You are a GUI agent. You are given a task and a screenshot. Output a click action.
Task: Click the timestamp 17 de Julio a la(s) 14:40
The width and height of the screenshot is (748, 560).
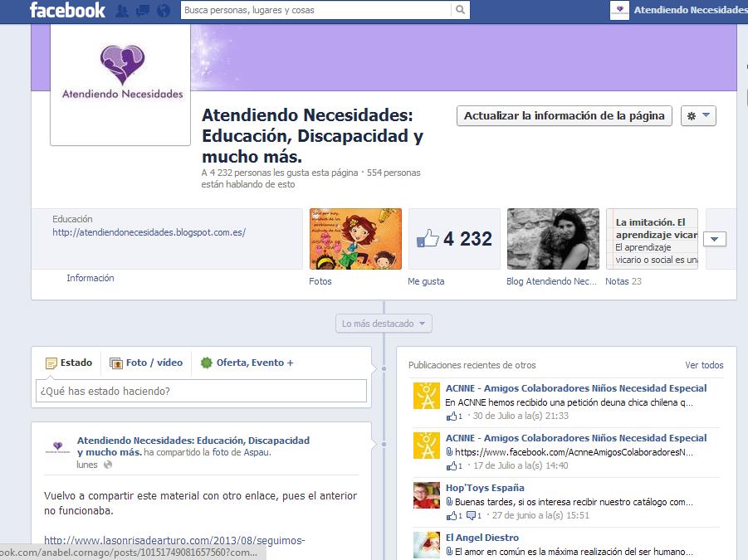click(x=521, y=465)
